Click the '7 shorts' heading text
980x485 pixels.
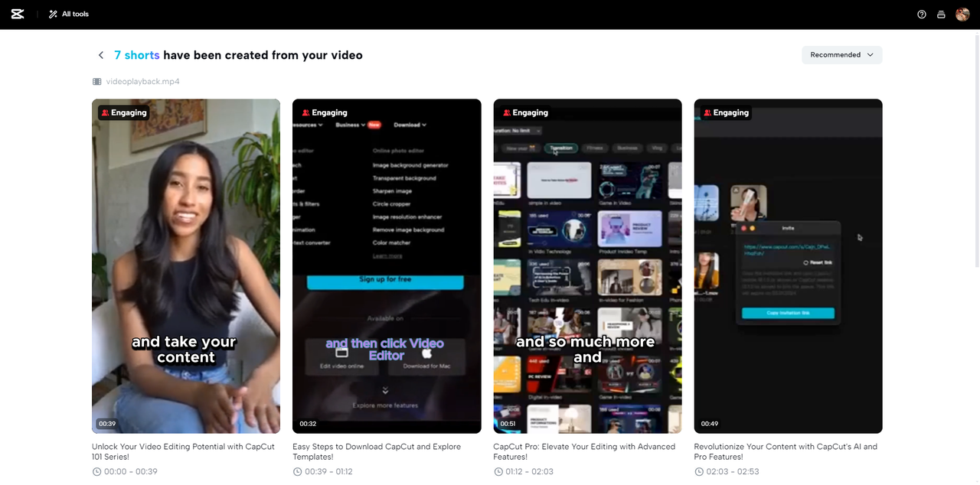pyautogui.click(x=137, y=55)
